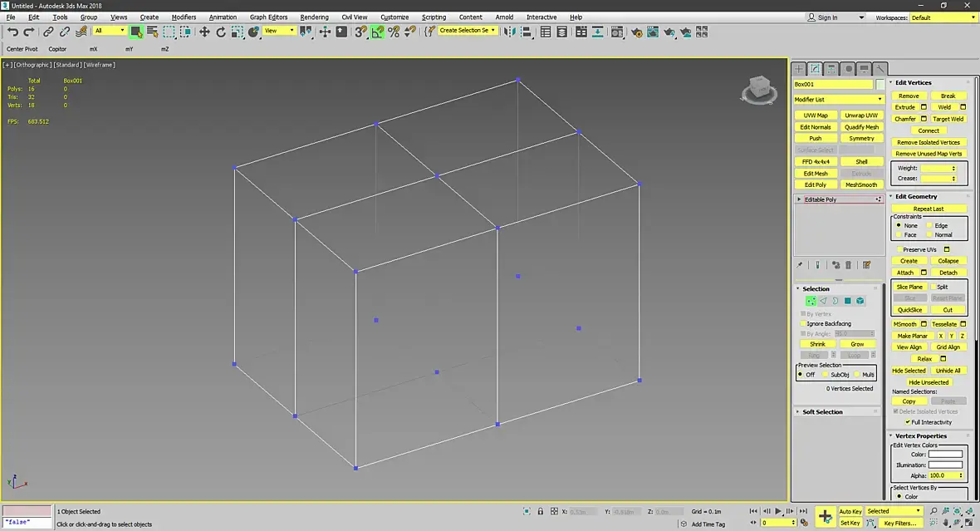Activate the Rotate tool
980x531 pixels.
(221, 32)
